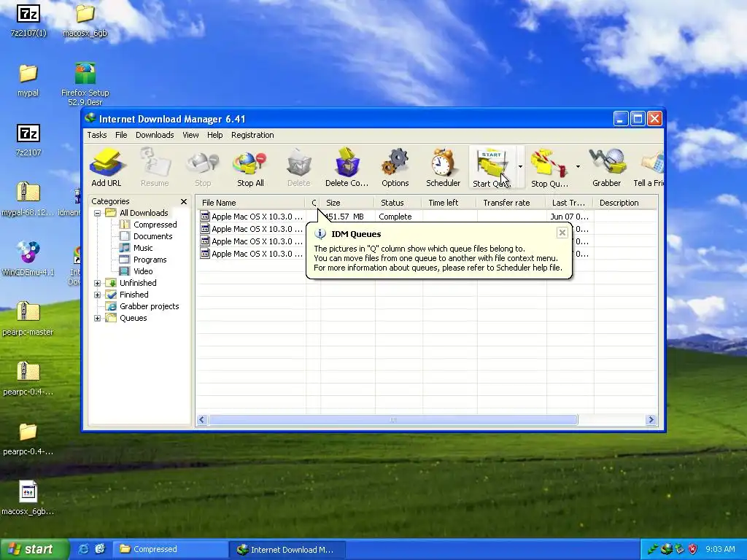Select mypal desktop folder
The image size is (747, 560).
[x=28, y=80]
